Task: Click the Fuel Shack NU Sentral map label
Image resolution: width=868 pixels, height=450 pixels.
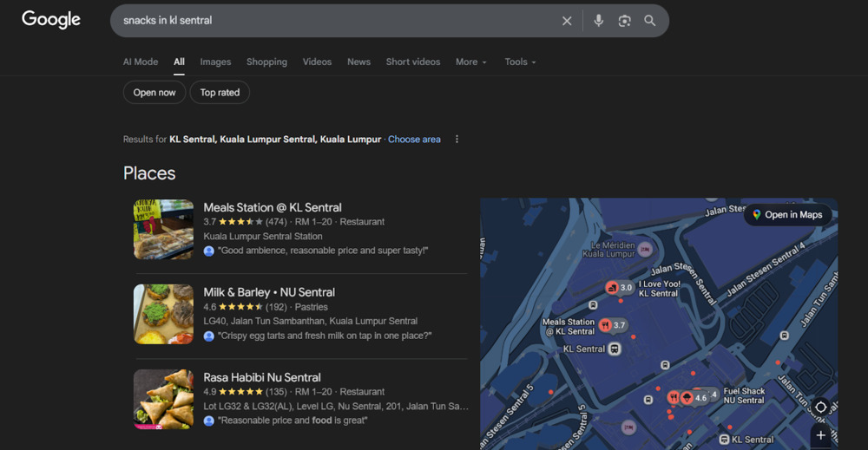Action: pyautogui.click(x=744, y=396)
